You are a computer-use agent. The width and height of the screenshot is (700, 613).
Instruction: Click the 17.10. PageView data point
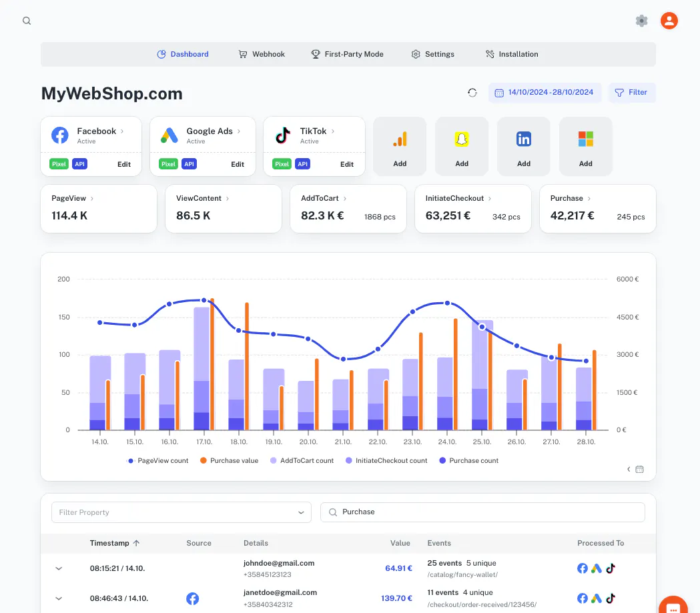point(204,300)
